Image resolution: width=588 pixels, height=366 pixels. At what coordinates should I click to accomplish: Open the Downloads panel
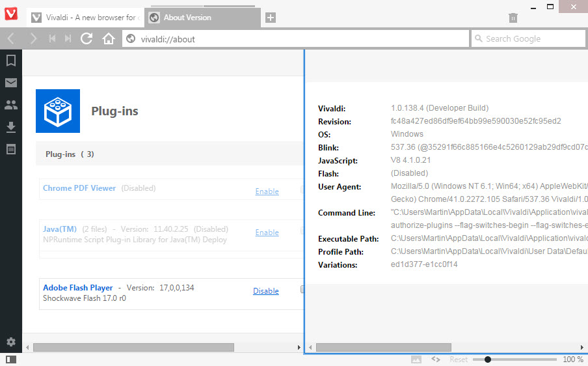(11, 127)
